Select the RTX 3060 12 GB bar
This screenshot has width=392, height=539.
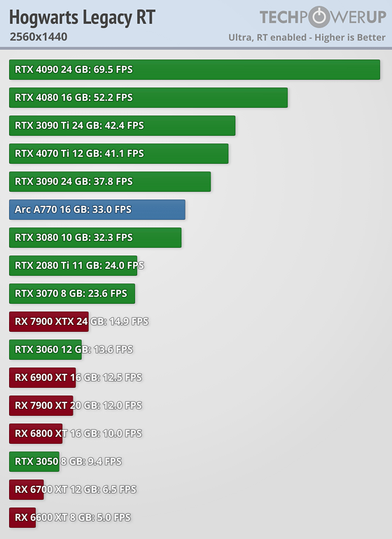(x=45, y=349)
